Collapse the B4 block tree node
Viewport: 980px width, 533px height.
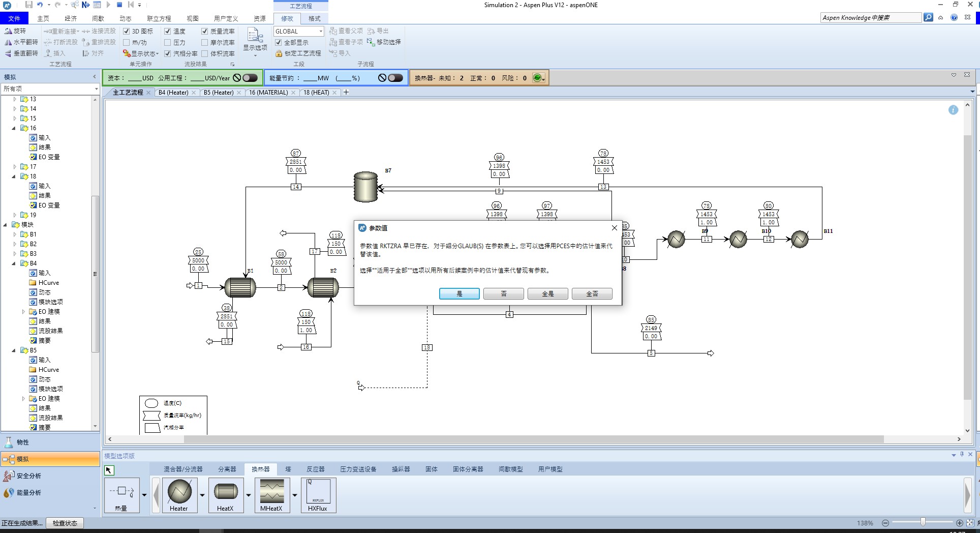tap(14, 263)
